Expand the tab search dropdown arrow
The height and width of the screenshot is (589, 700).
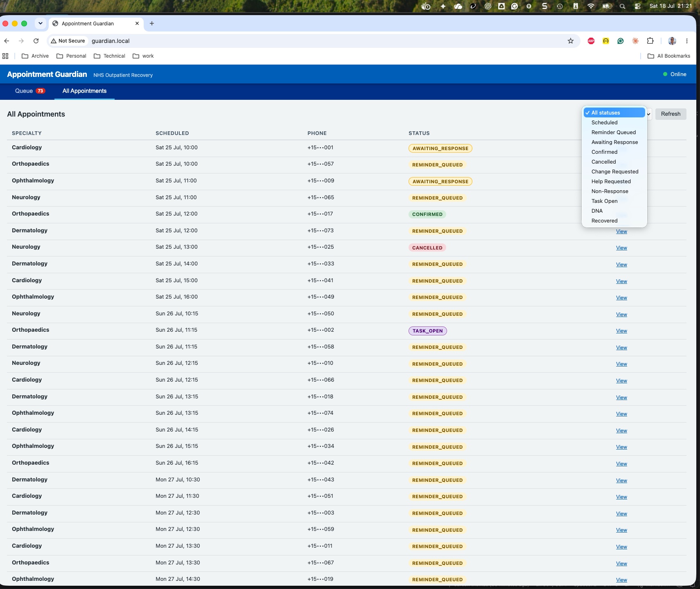tap(40, 23)
